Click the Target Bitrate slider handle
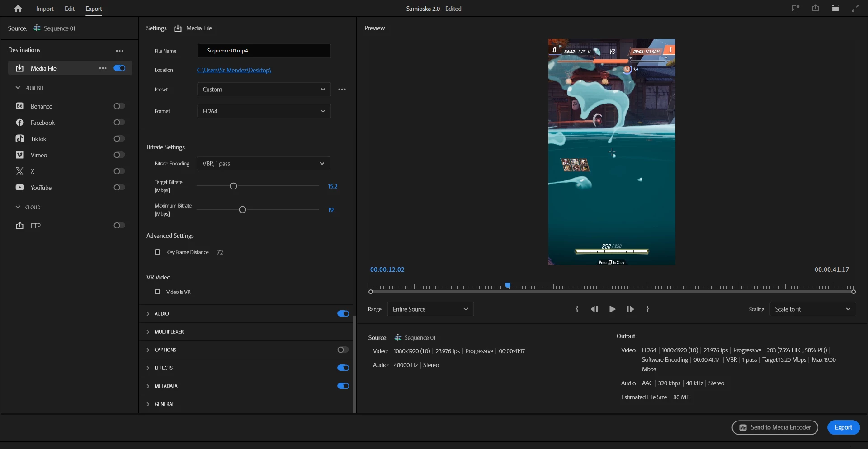Screen dimensions: 868x449 [x=233, y=186]
